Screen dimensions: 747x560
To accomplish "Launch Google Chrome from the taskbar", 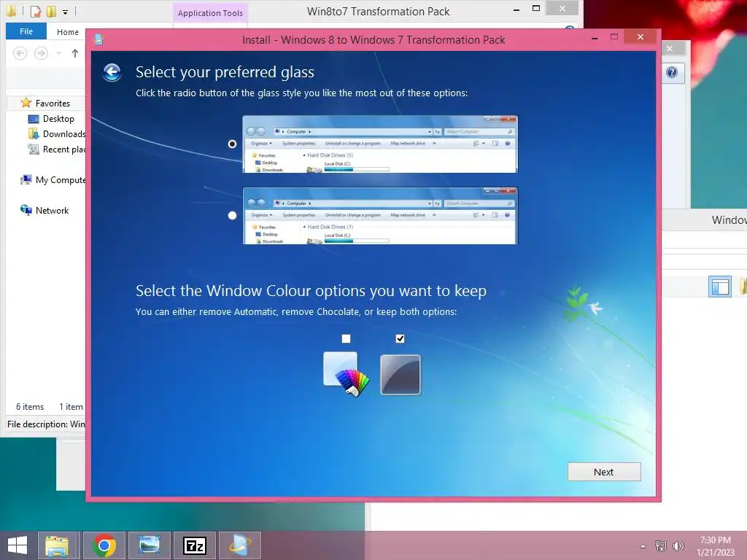I will tap(104, 545).
